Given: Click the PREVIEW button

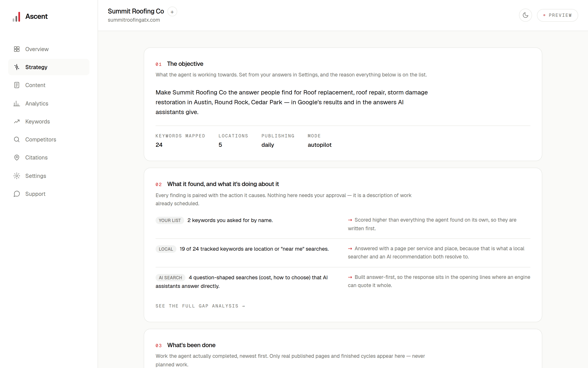Looking at the screenshot, I should click(x=557, y=15).
